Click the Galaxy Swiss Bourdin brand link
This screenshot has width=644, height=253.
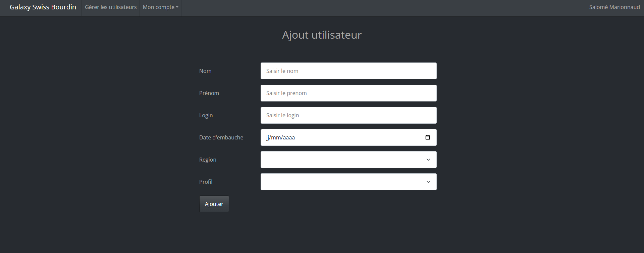43,7
